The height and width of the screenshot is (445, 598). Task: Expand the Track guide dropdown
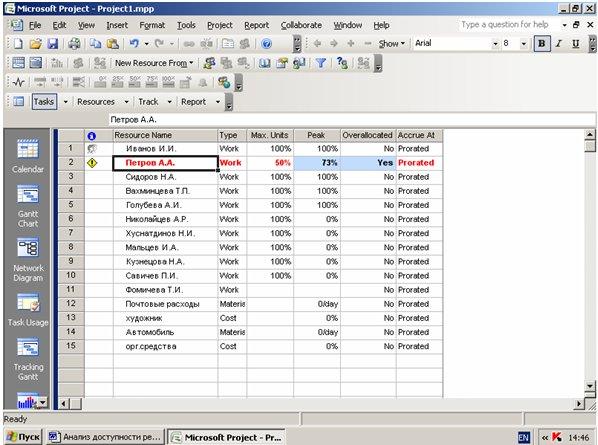click(169, 102)
